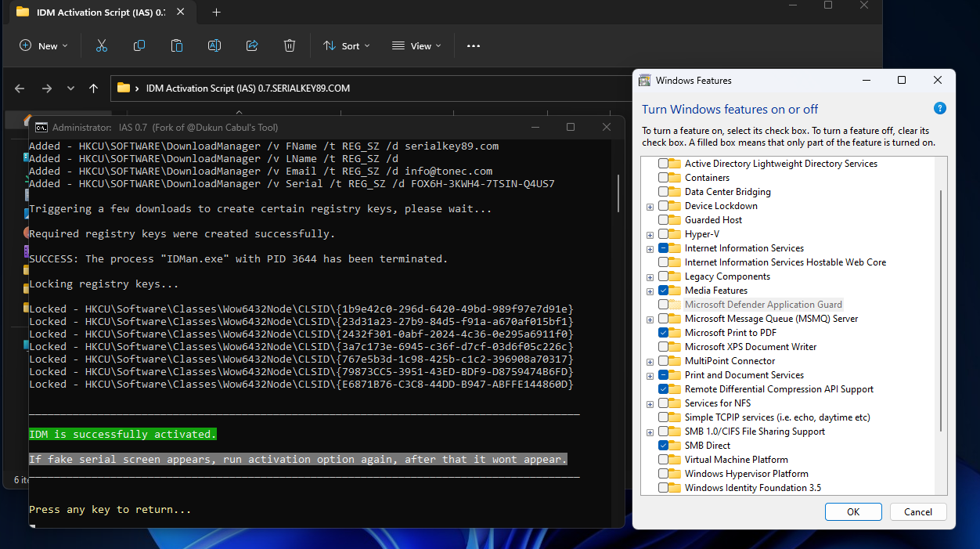Select Windows Identity Foundation 3.5 row

pos(753,488)
